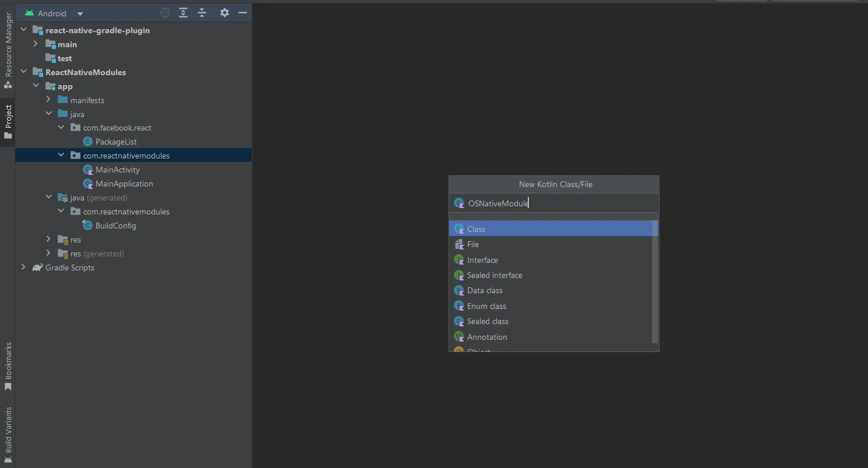Click the File type icon in list
Viewport: 868px width, 468px height.
click(x=459, y=244)
